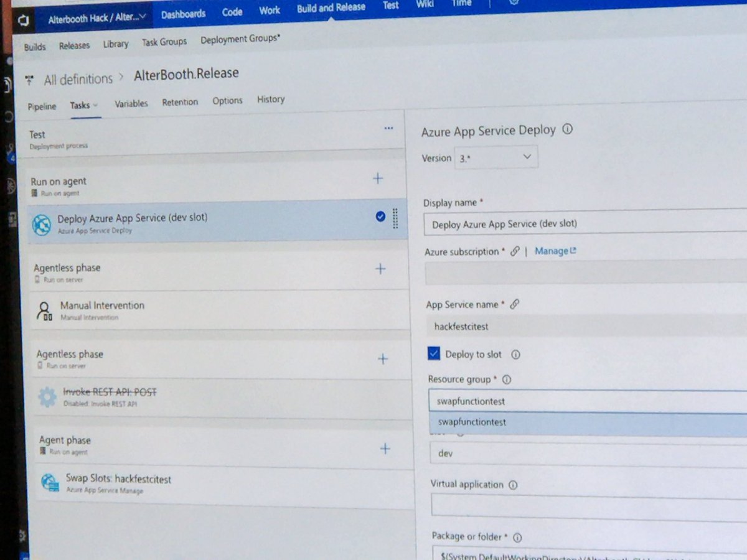Open the Test hub
747x560 pixels.
(391, 6)
